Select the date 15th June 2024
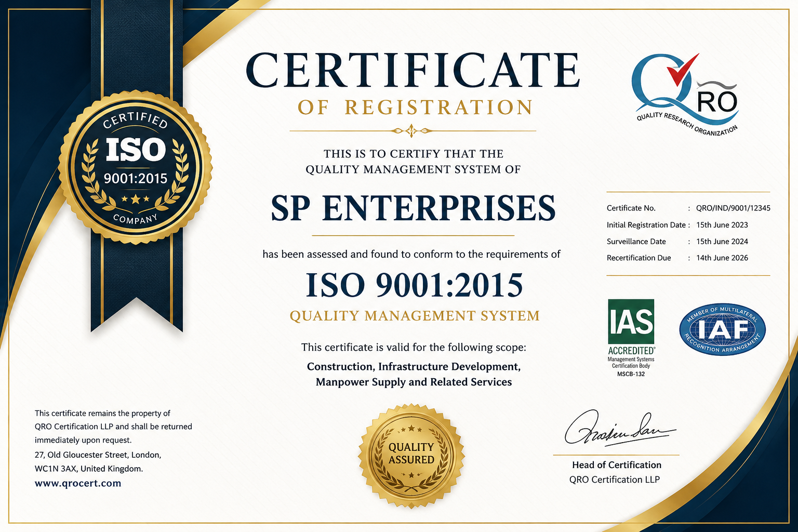 click(x=722, y=242)
